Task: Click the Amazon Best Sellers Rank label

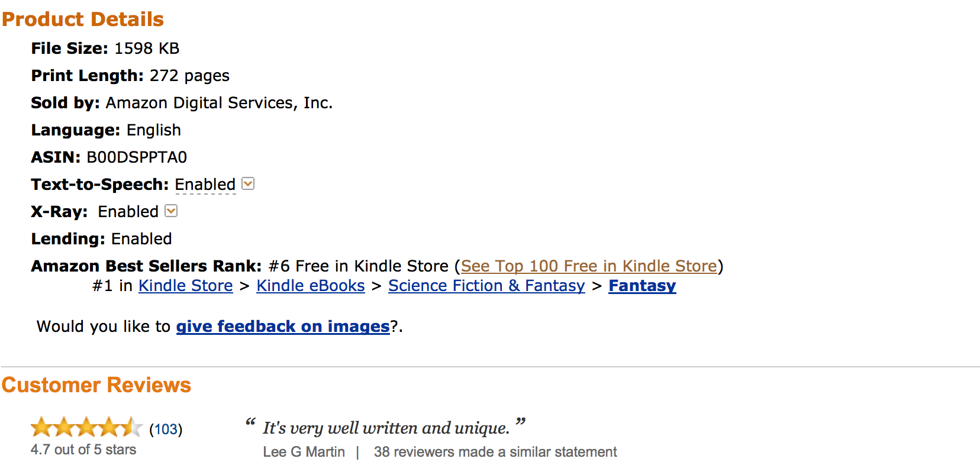Action: click(146, 266)
